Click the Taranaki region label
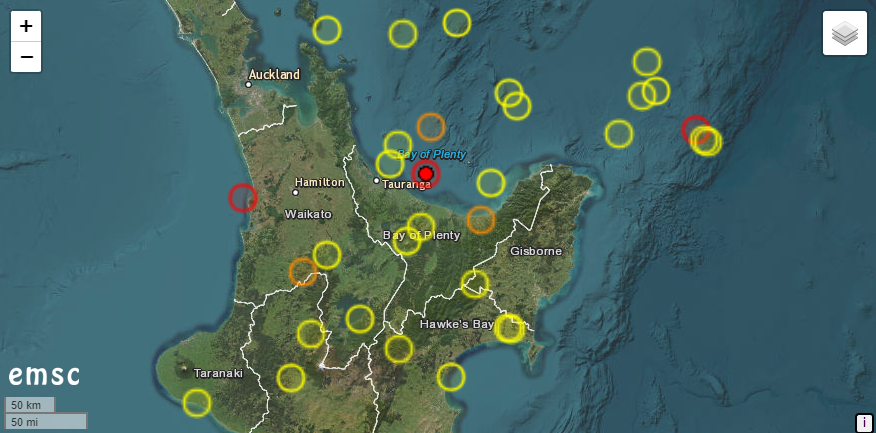 pyautogui.click(x=218, y=373)
